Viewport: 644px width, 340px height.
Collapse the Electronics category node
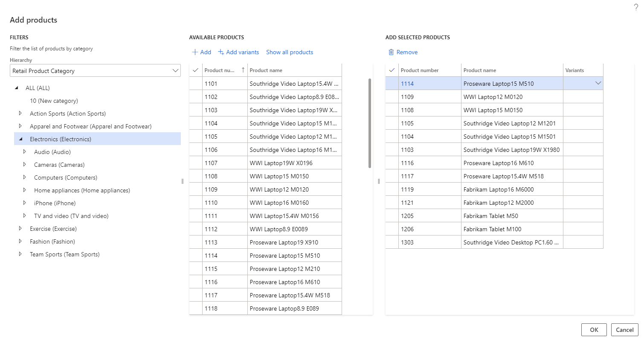[x=20, y=139]
